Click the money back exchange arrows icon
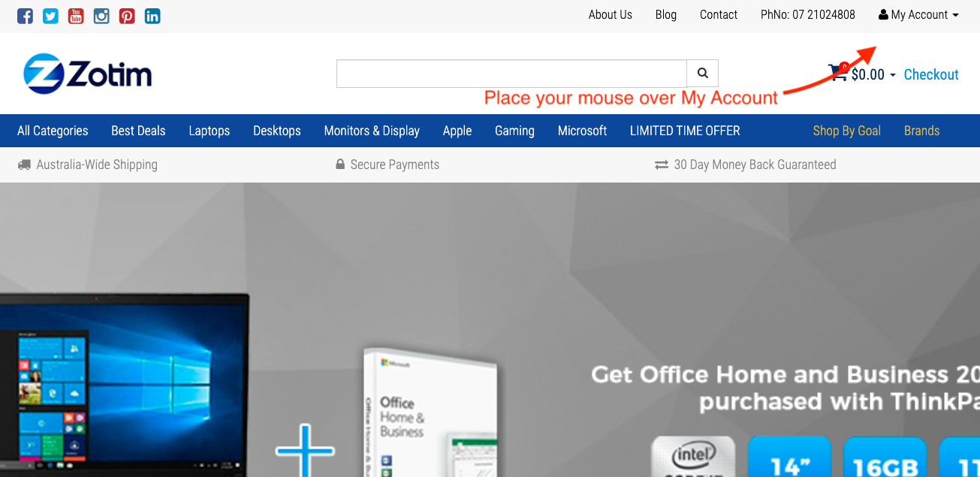The width and height of the screenshot is (980, 477). (x=662, y=165)
